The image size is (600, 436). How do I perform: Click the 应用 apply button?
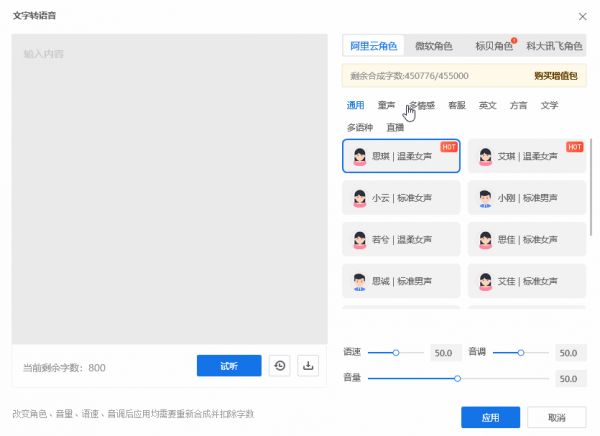pyautogui.click(x=490, y=417)
